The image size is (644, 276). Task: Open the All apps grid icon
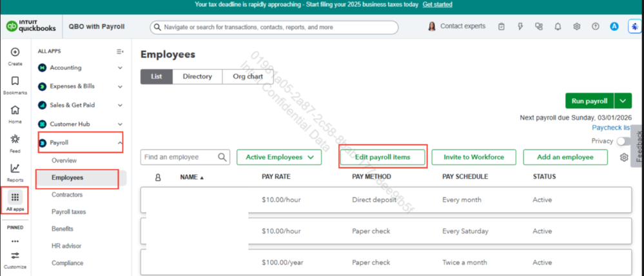pos(15,197)
